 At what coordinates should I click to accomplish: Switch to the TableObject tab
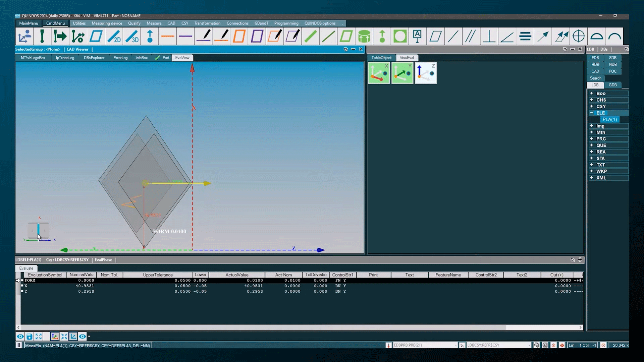pos(381,58)
